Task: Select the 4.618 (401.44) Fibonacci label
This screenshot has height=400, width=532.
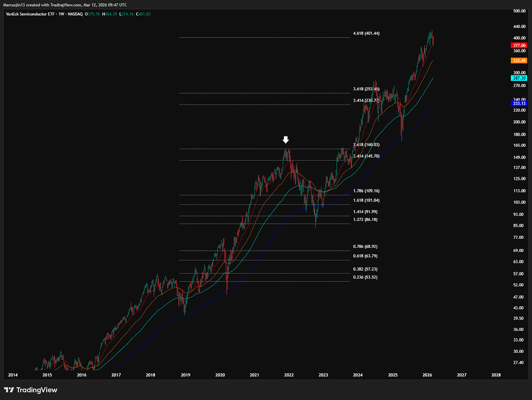Action: pyautogui.click(x=366, y=33)
